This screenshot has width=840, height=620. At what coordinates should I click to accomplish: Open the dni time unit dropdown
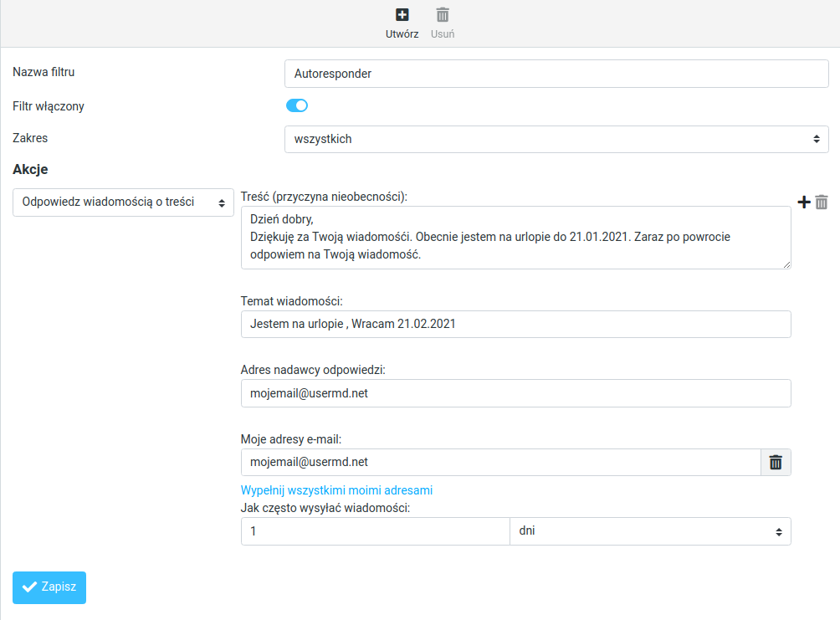coord(650,531)
